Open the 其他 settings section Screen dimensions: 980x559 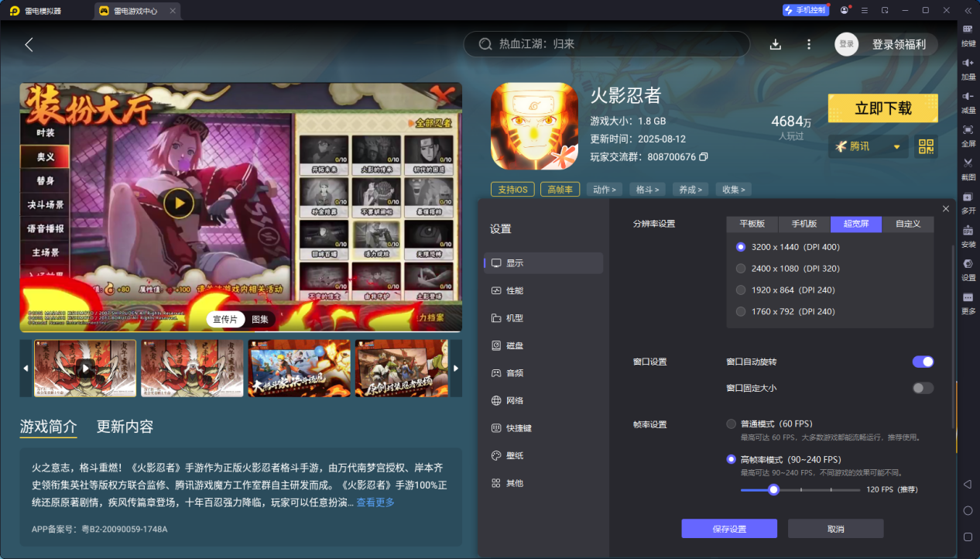click(543, 483)
